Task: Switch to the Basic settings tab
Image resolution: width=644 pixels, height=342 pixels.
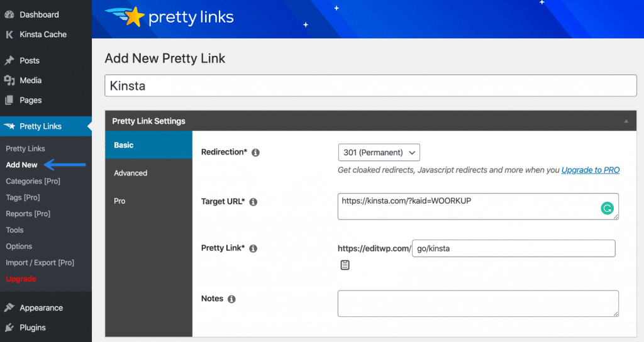Action: point(148,145)
